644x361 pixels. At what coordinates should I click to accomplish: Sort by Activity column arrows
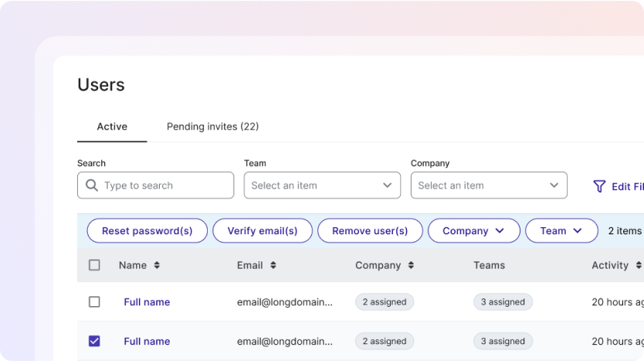(639, 265)
